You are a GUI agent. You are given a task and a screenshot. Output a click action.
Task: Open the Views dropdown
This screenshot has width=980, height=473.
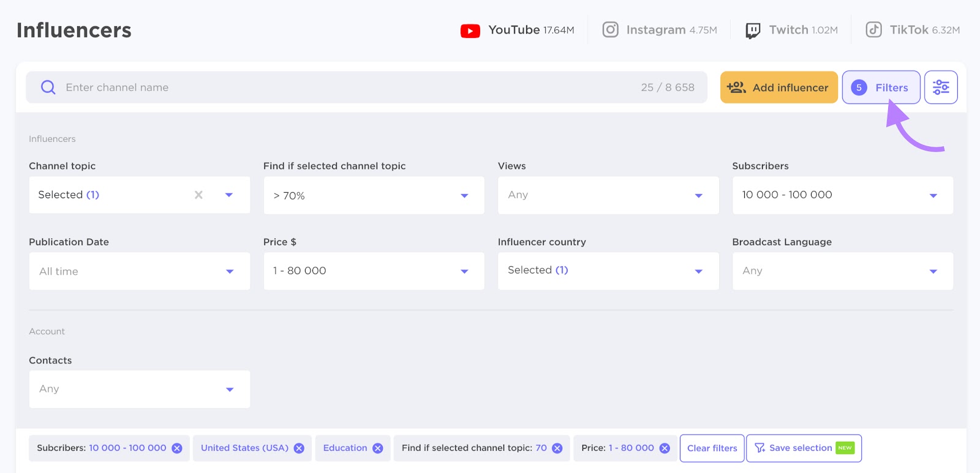(x=608, y=195)
